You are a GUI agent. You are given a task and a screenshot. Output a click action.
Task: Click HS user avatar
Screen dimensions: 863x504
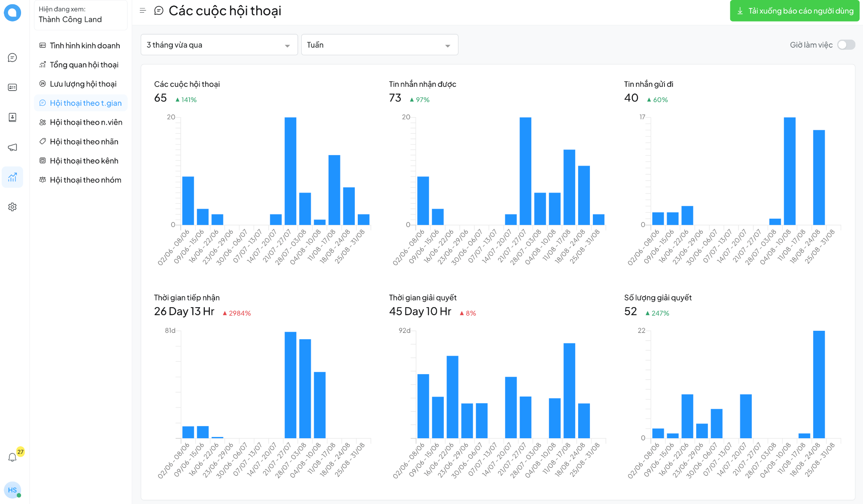pos(12,490)
